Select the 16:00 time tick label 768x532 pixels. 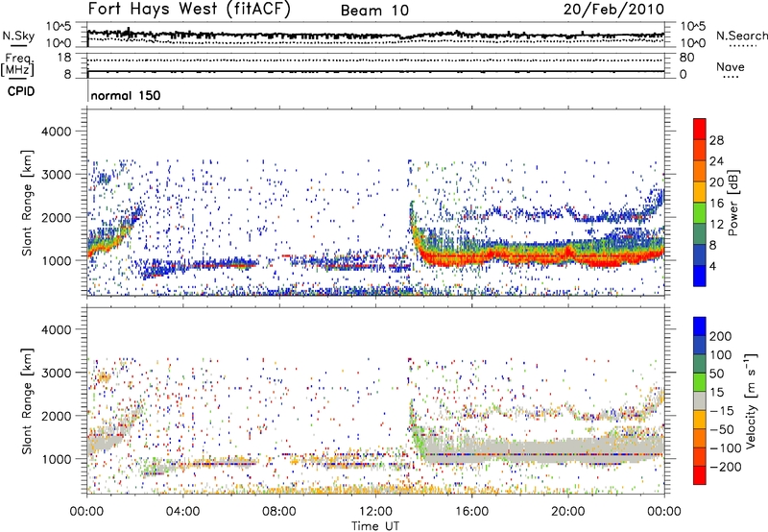coord(471,512)
